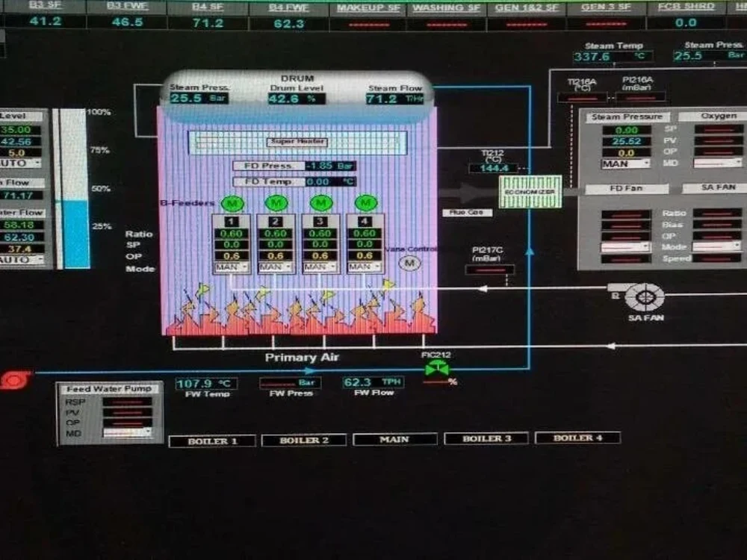
Task: Click FW Temp 107.9 °C reading
Action: coord(206,383)
